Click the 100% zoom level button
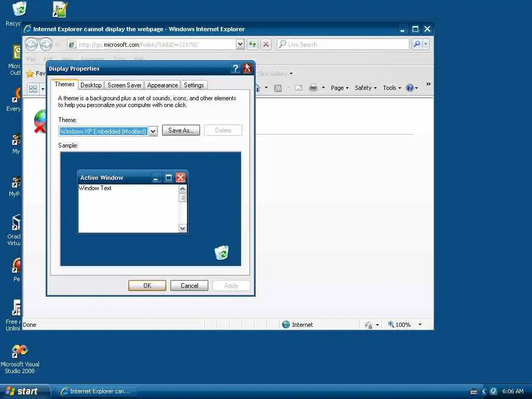The image size is (532, 399). click(399, 325)
